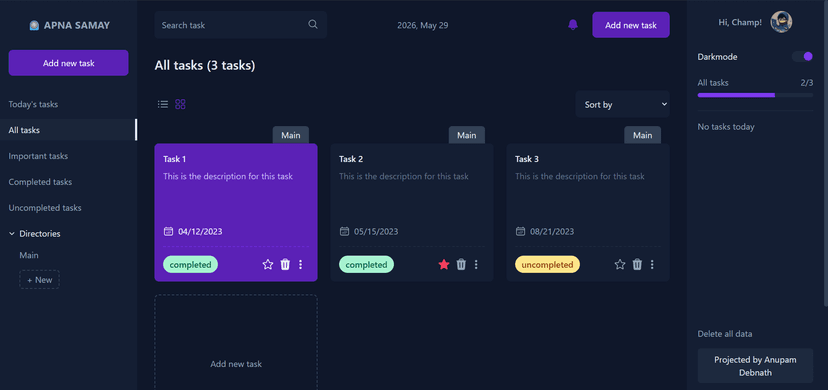This screenshot has height=390, width=828.
Task: Click Task 3 date 08/21/2023
Action: pyautogui.click(x=552, y=231)
